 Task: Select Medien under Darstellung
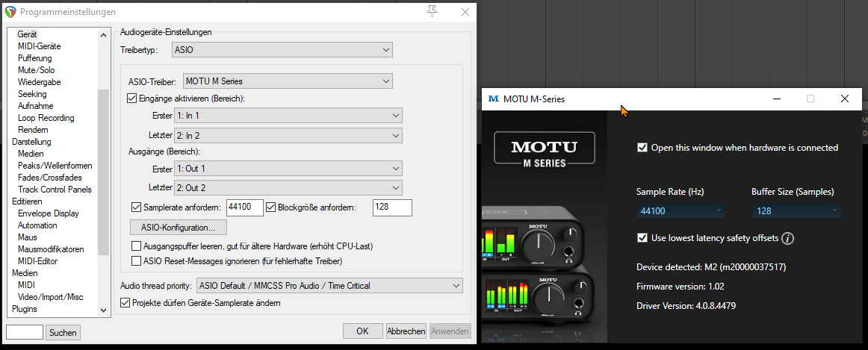(x=31, y=154)
